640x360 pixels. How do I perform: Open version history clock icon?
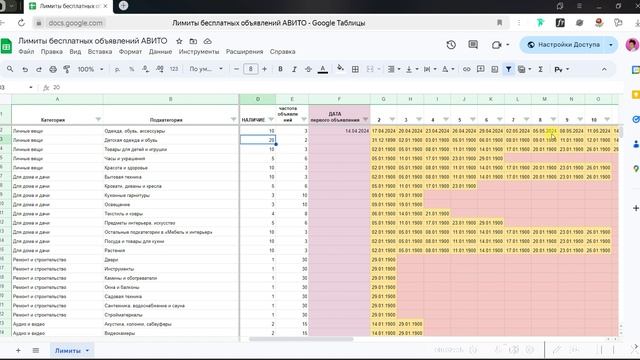451,44
